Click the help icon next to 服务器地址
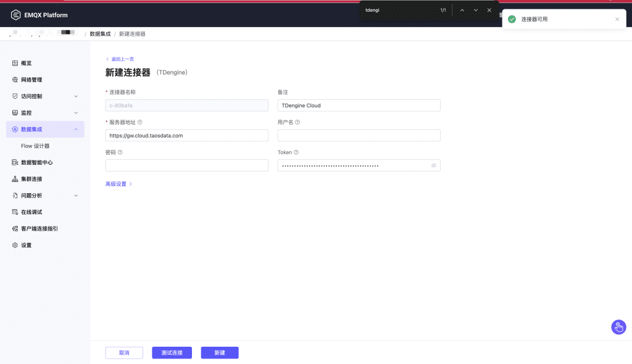This screenshot has height=364, width=632. 139,122
